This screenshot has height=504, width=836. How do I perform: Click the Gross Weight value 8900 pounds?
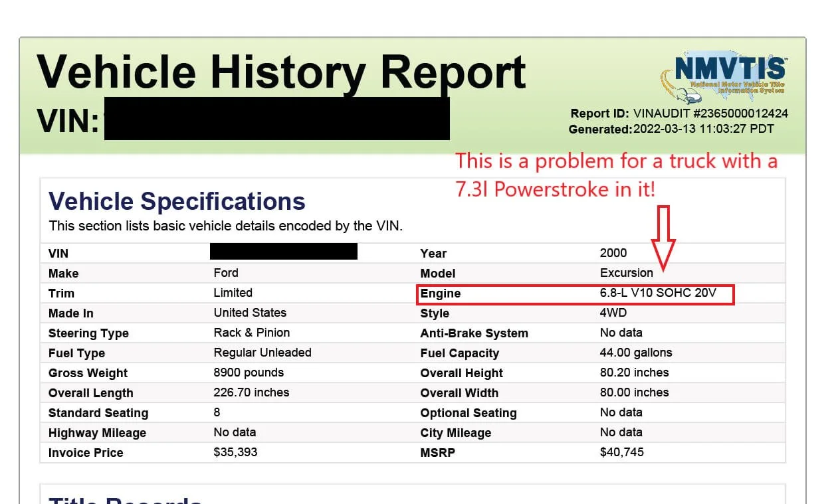(249, 373)
